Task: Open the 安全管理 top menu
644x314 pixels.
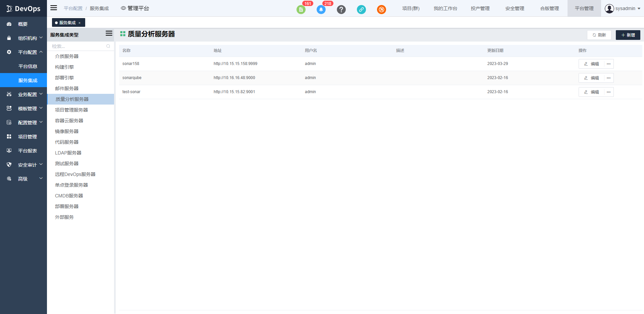Action: click(515, 8)
